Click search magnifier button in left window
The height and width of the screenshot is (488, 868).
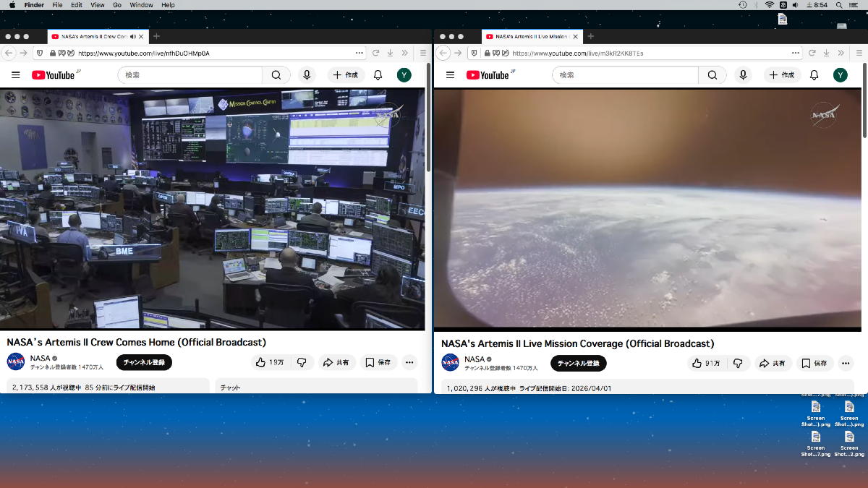coord(276,75)
